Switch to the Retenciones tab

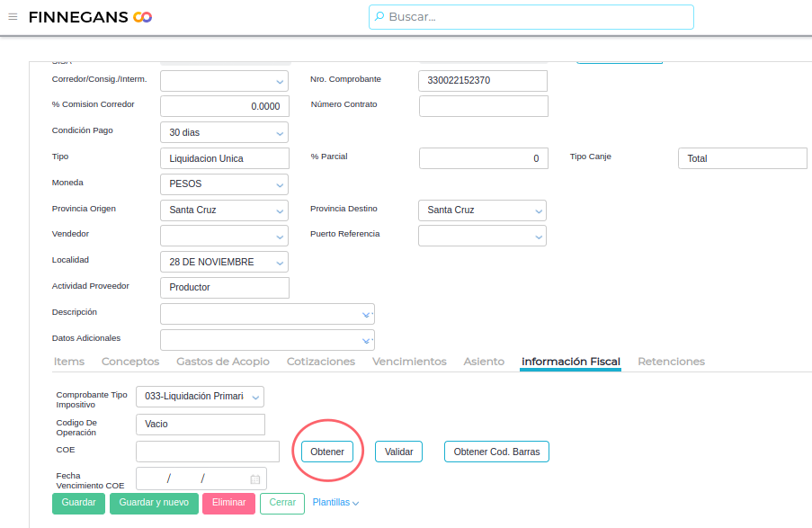tap(671, 362)
